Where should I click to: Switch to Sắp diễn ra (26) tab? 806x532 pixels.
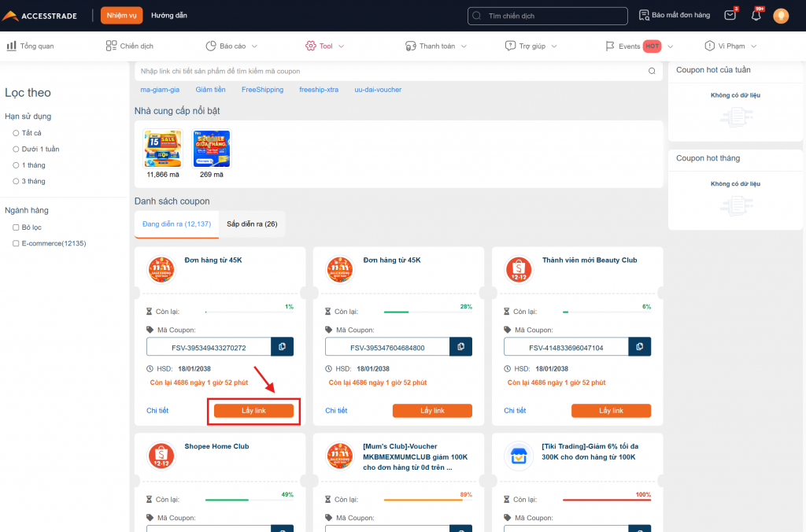point(252,224)
